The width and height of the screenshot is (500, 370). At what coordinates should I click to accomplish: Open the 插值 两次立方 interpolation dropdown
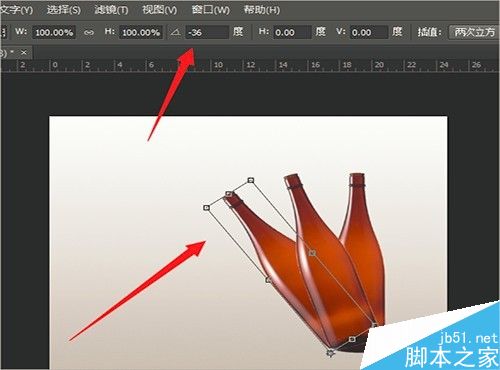[x=475, y=32]
